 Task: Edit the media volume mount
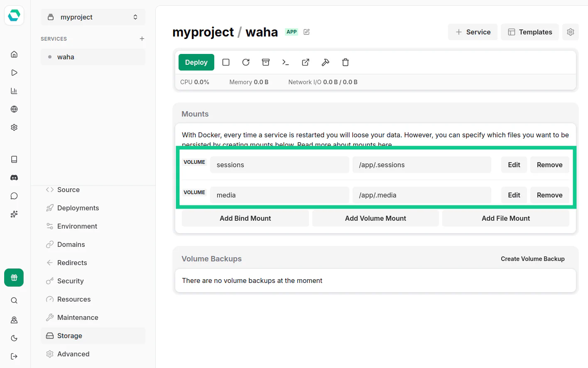514,195
